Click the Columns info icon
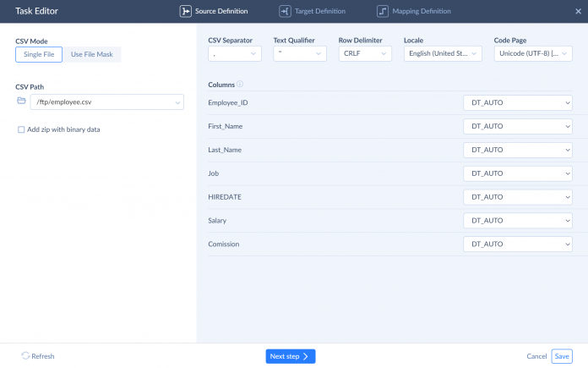The height and width of the screenshot is (368, 588). tap(240, 85)
